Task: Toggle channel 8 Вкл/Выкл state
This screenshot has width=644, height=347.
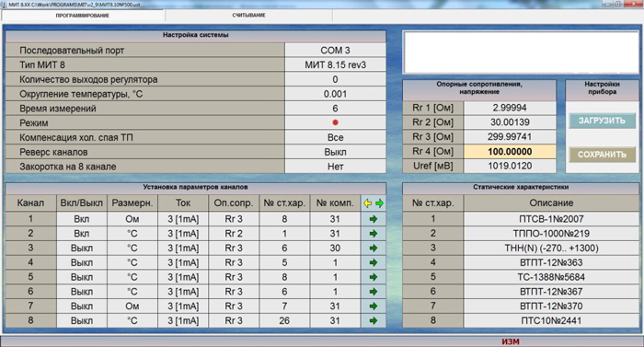Action: point(81,320)
